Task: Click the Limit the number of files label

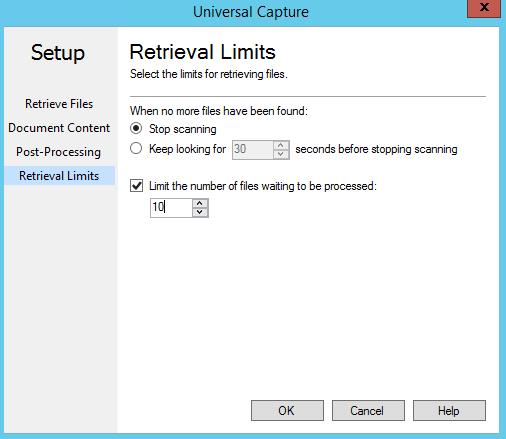Action: 263,186
